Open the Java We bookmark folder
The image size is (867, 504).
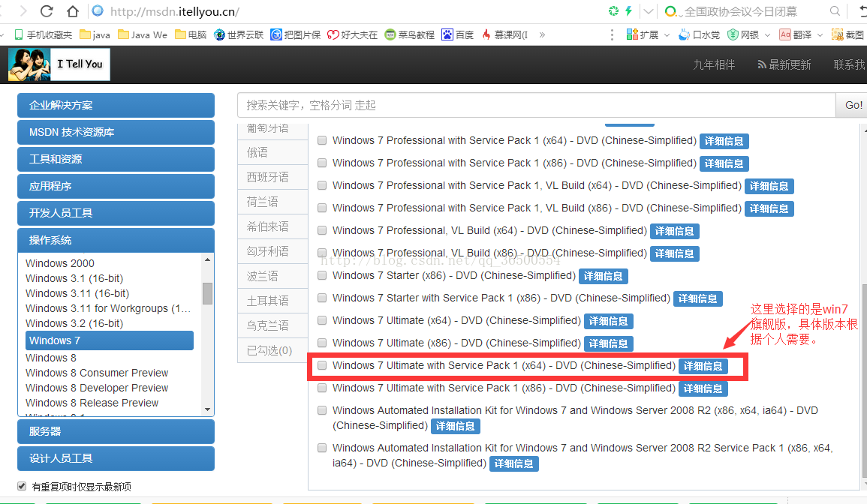142,34
